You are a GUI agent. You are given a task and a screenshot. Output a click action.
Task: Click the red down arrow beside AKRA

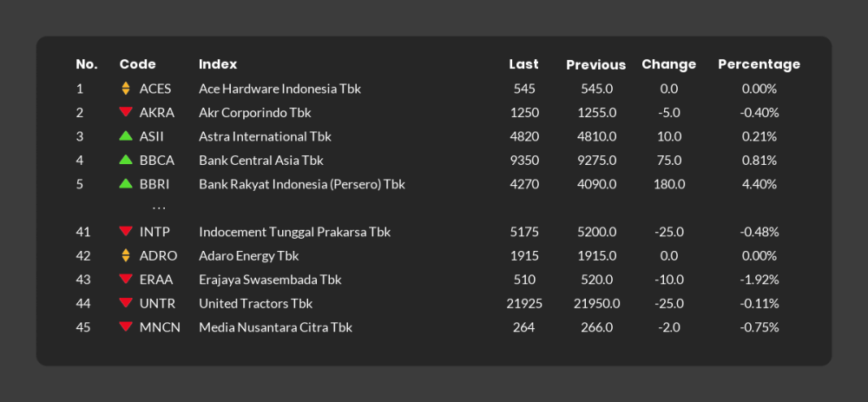pos(126,112)
